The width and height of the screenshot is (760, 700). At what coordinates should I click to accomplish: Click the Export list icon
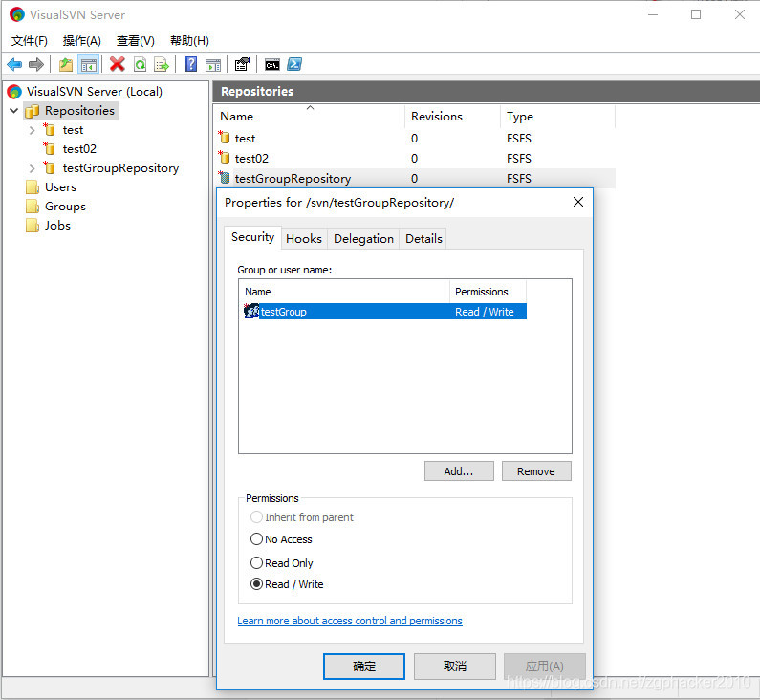click(x=162, y=64)
